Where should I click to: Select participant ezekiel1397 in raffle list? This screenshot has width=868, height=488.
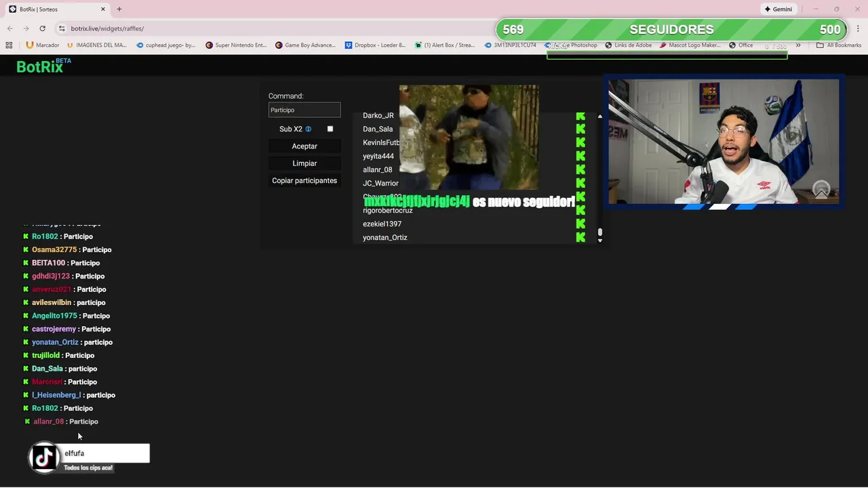click(382, 224)
